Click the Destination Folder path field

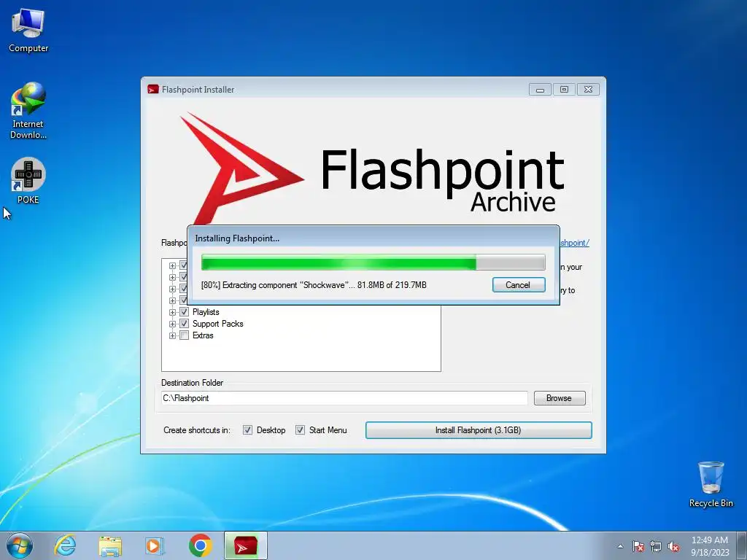pos(344,398)
